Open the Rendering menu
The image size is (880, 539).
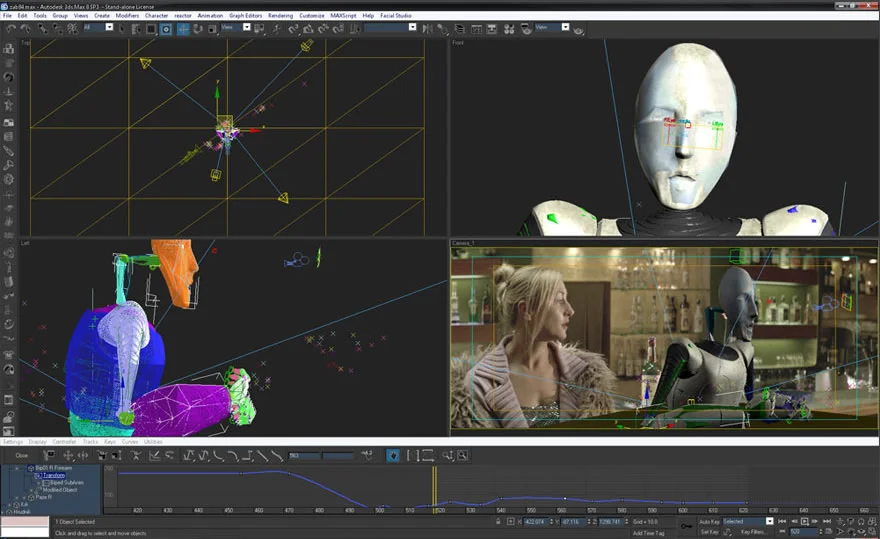tap(280, 16)
